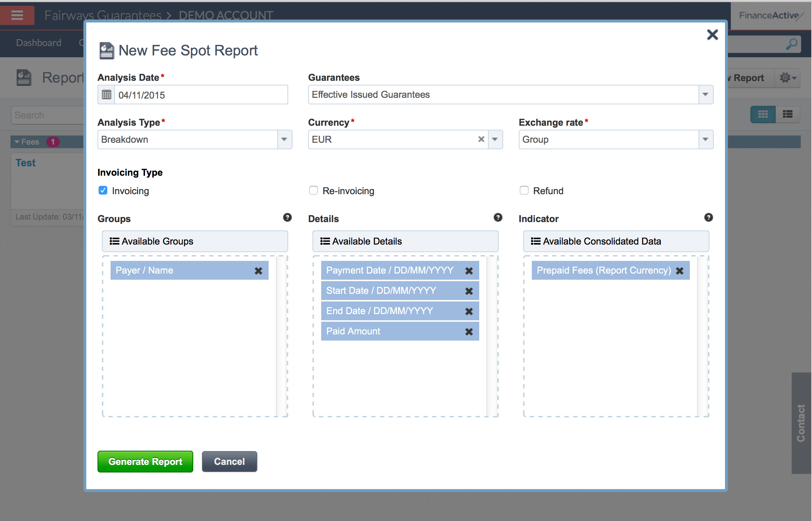
Task: Remove Prepaid Fees indicator item
Action: click(680, 271)
